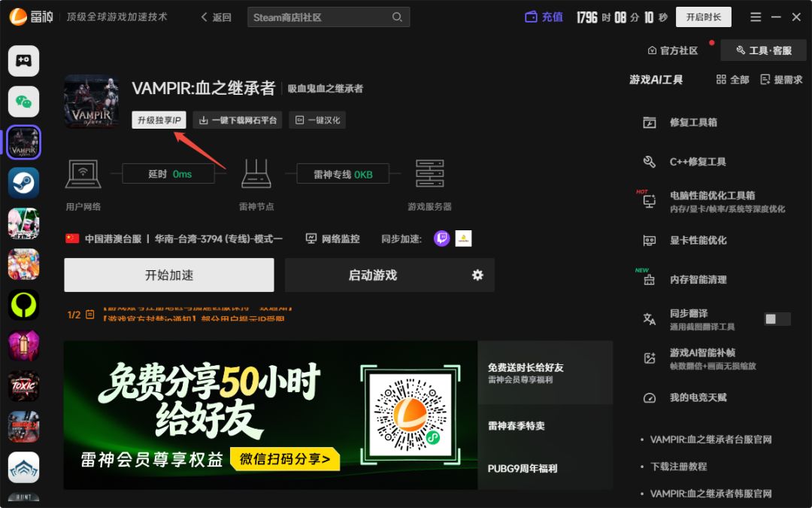Select the VAMPIR game icon in sidebar

click(x=23, y=142)
